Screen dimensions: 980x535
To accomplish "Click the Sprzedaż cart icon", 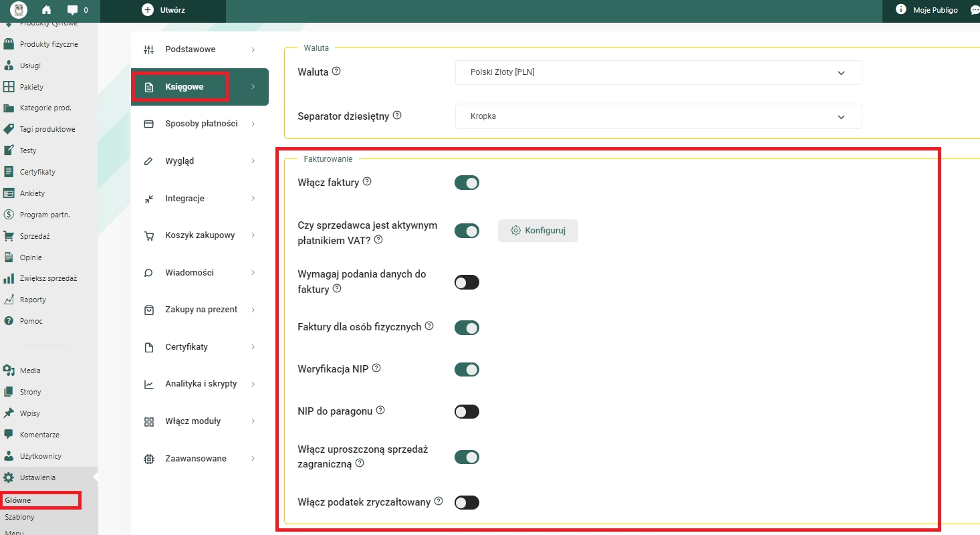I will click(x=9, y=236).
